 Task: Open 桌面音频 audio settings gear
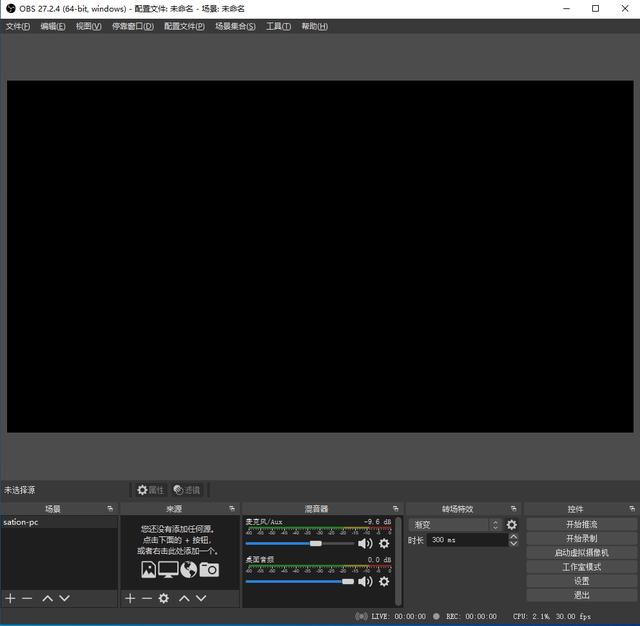384,582
